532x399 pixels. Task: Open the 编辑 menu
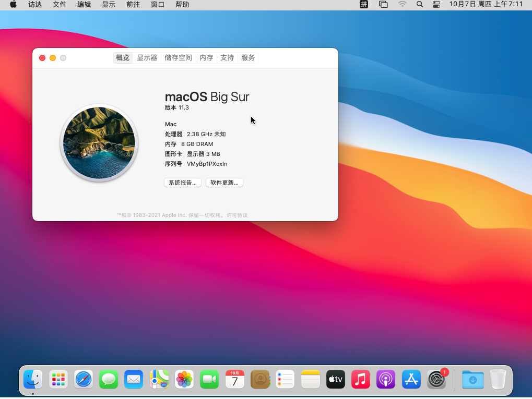(84, 4)
